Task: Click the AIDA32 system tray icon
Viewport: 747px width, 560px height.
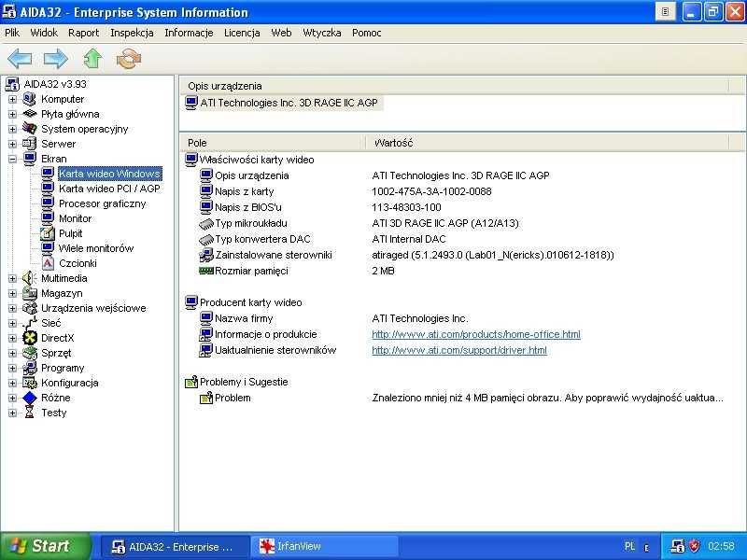Action: pyautogui.click(x=677, y=546)
